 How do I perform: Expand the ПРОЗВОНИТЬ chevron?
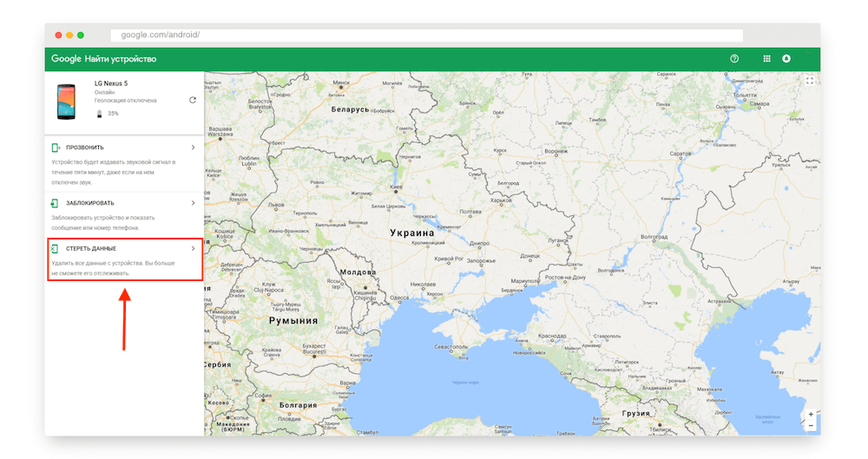(x=194, y=148)
